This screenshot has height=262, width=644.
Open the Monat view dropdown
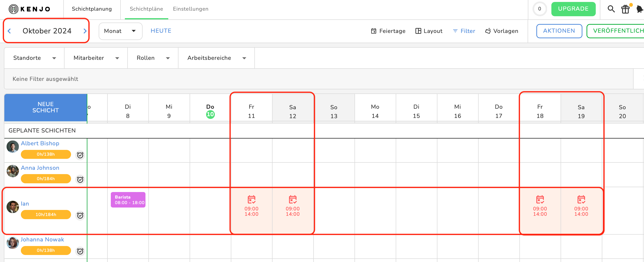120,31
